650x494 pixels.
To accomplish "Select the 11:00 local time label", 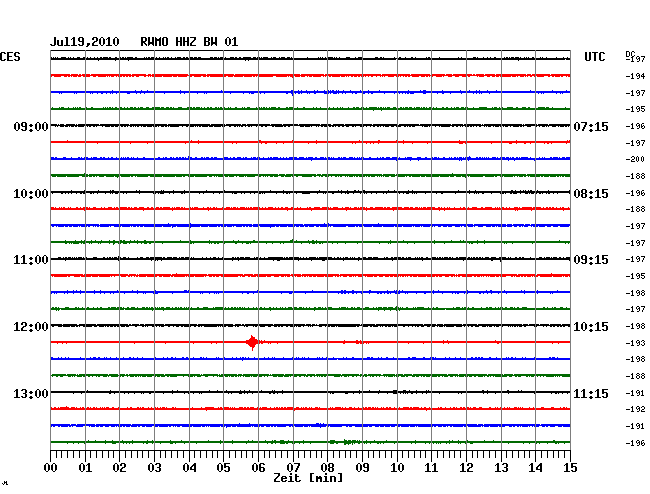I will [31, 260].
